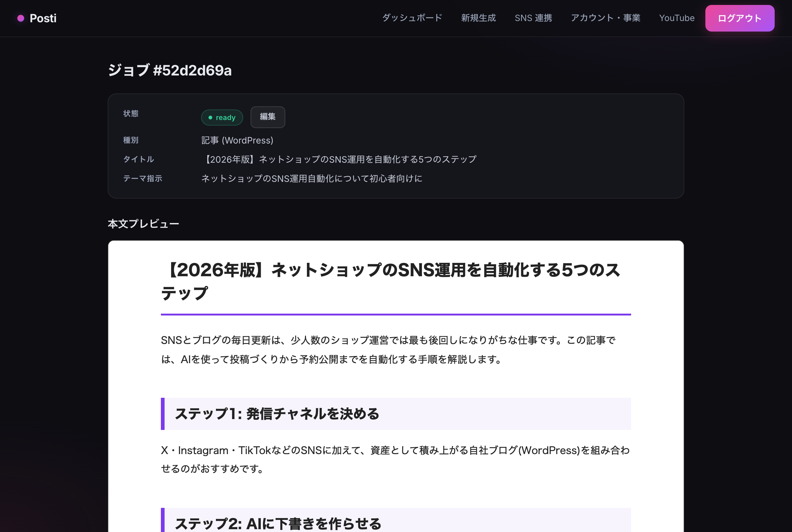Click the 編集 button
The image size is (792, 532).
(268, 117)
